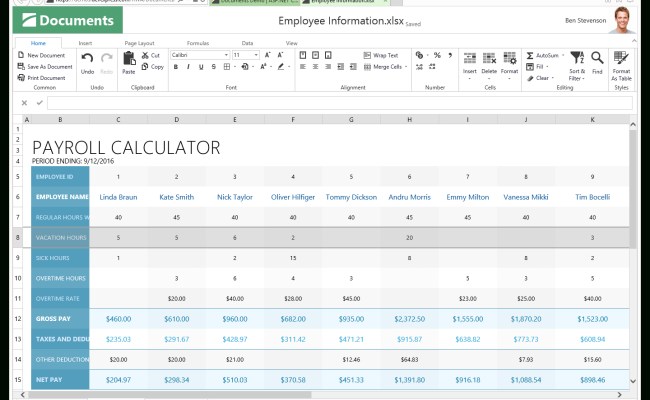Click the Paste clipboard icon
The image size is (650, 400).
pos(129,58)
